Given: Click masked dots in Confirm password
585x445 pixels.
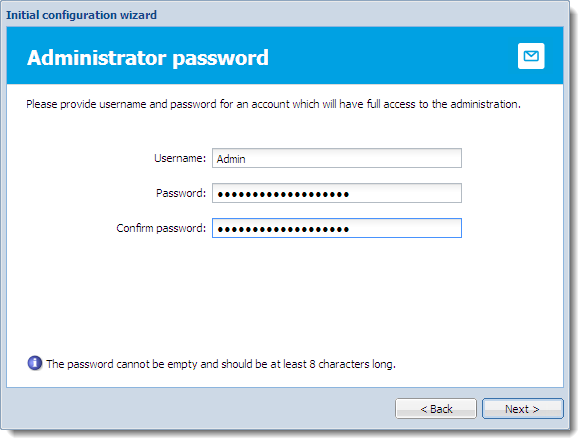Looking at the screenshot, I should [283, 229].
